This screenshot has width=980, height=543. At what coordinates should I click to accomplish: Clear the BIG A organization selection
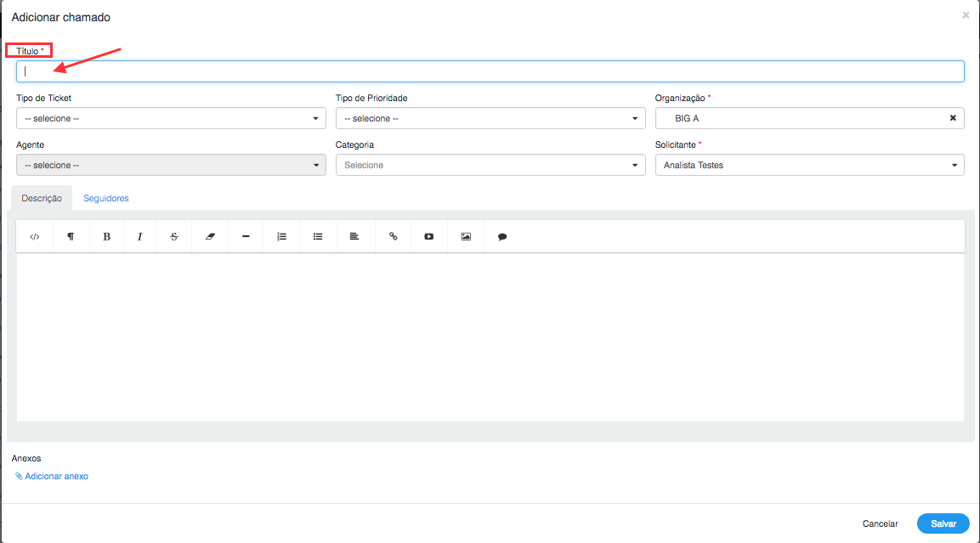pyautogui.click(x=953, y=118)
